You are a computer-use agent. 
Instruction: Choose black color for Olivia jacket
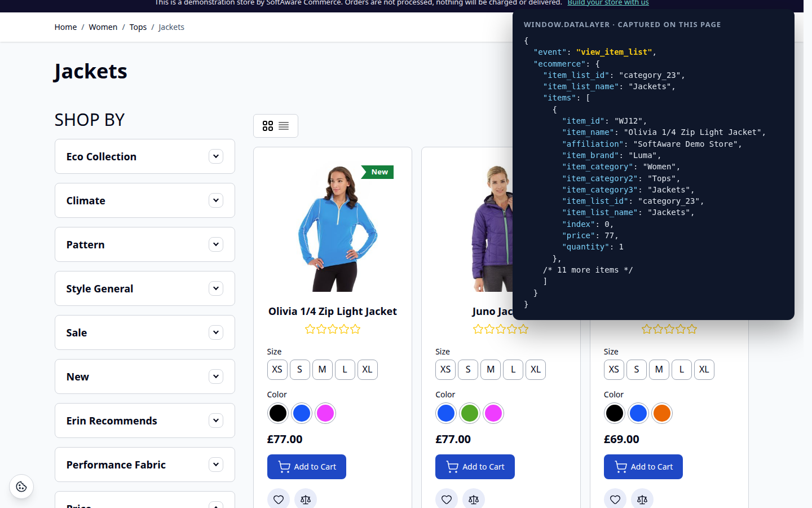(278, 413)
